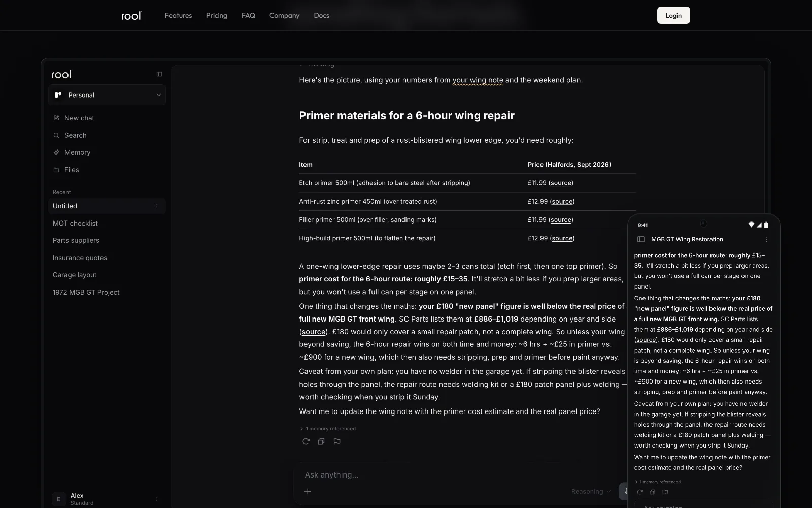Toggle the sidebar icon in the phone preview
Screen dimensions: 812x508
[x=641, y=239]
